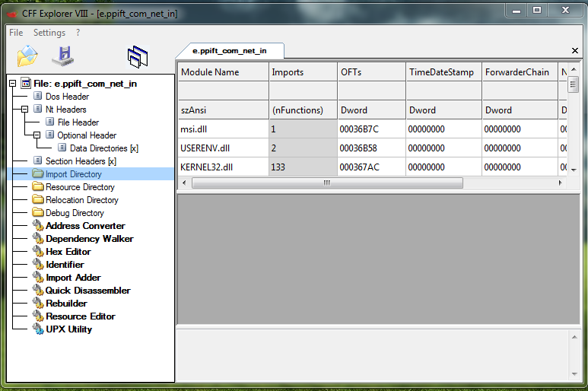
Task: Select the Import Directory folder
Action: [x=74, y=174]
